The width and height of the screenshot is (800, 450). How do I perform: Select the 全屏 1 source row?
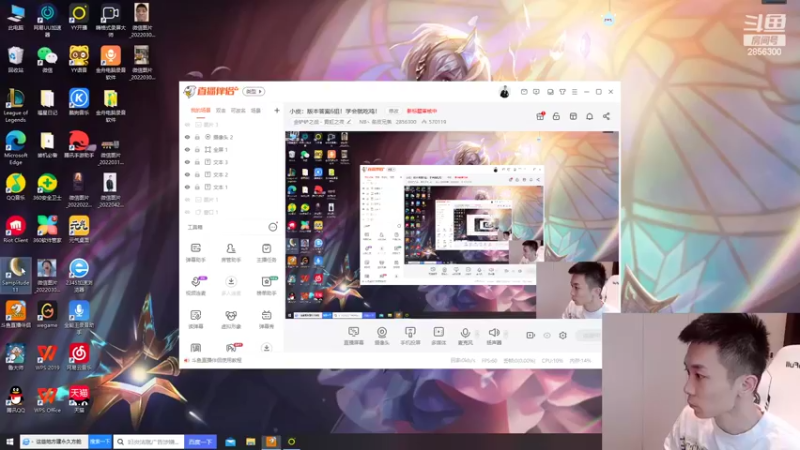[232, 149]
